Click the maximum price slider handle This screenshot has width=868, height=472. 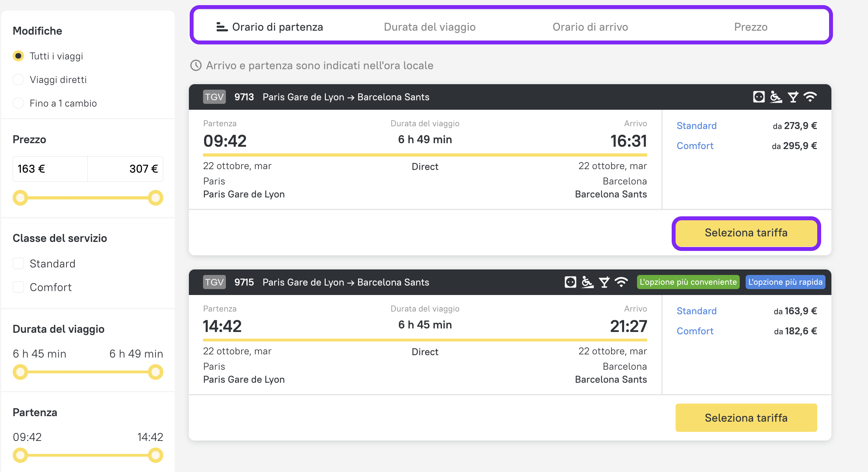tap(155, 198)
